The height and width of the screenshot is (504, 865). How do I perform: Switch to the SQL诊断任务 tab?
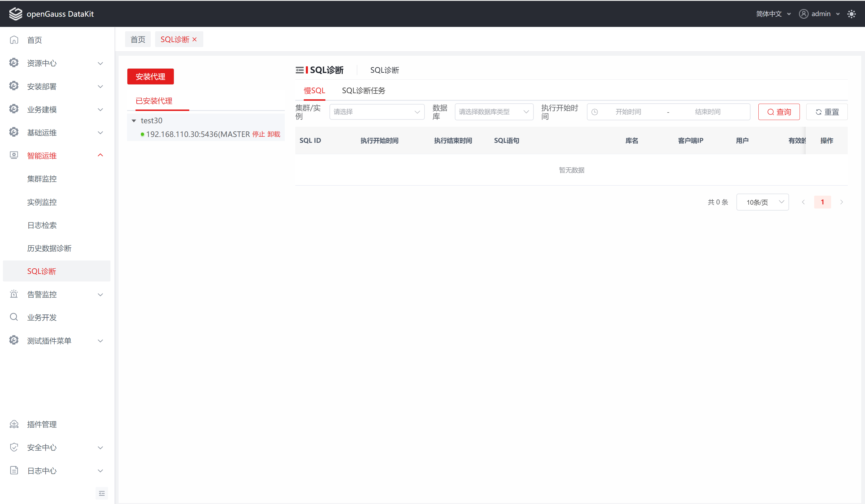[x=363, y=91]
